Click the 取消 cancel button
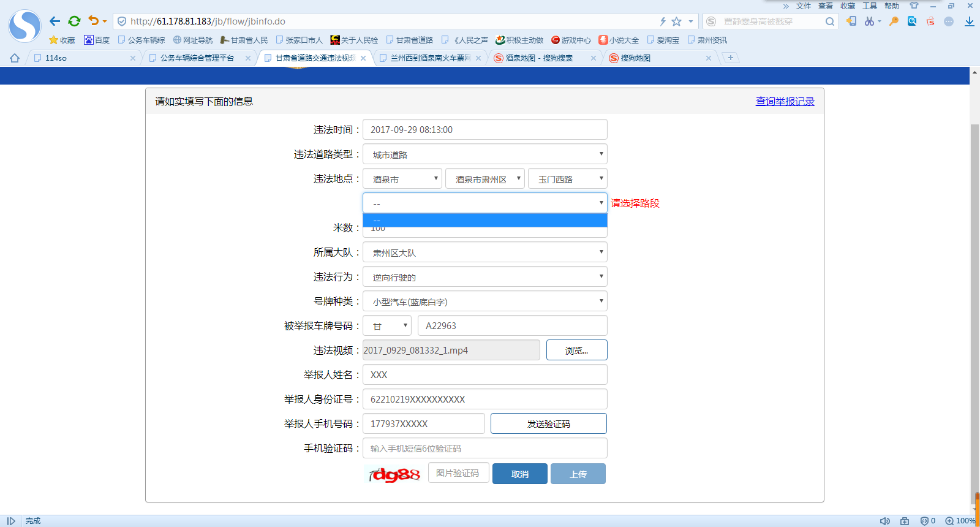The height and width of the screenshot is (527, 980). (520, 474)
